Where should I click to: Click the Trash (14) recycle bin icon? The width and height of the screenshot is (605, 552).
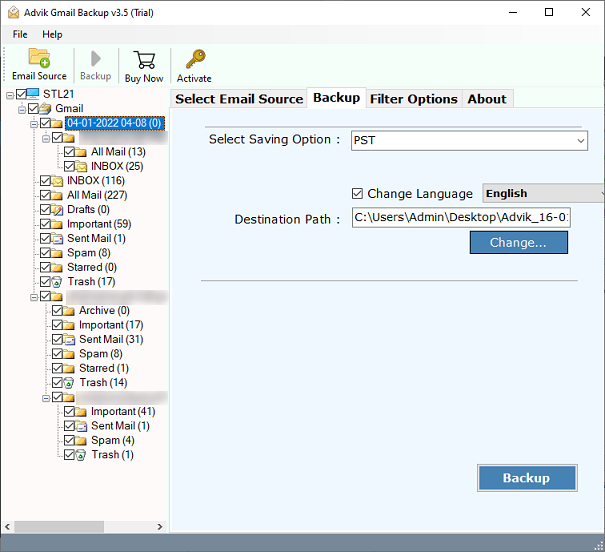pos(69,383)
